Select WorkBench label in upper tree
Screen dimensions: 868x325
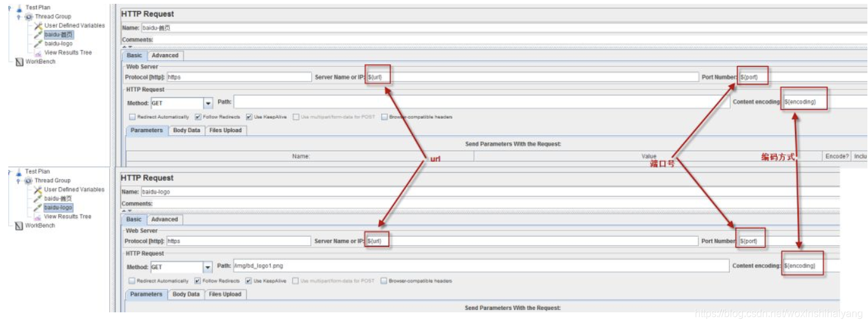[40, 62]
